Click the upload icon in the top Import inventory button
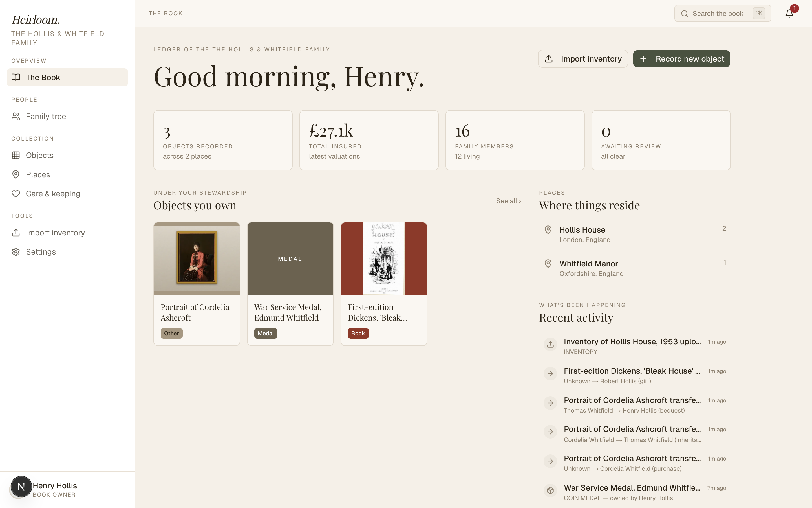812x508 pixels. 549,59
